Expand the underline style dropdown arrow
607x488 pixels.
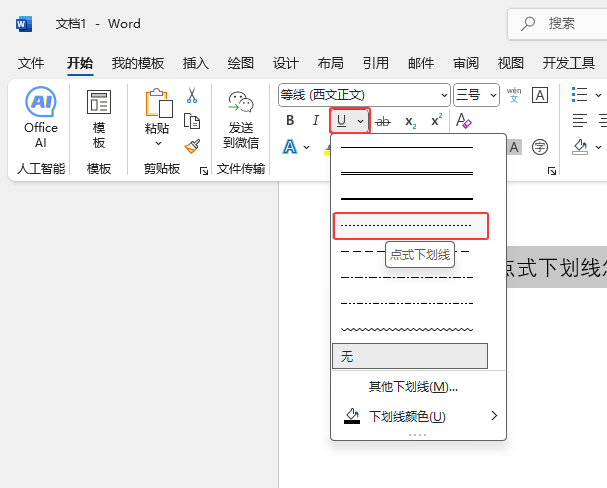pos(360,121)
